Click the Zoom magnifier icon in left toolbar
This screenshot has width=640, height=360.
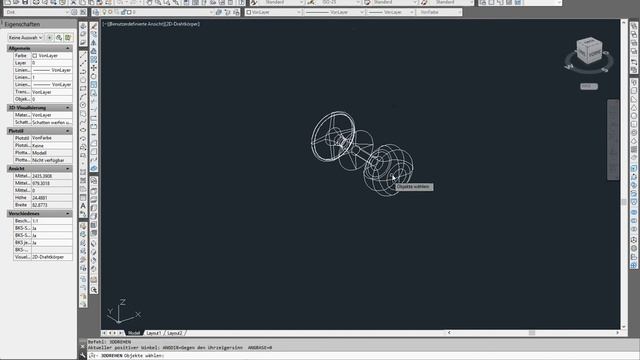(93, 290)
